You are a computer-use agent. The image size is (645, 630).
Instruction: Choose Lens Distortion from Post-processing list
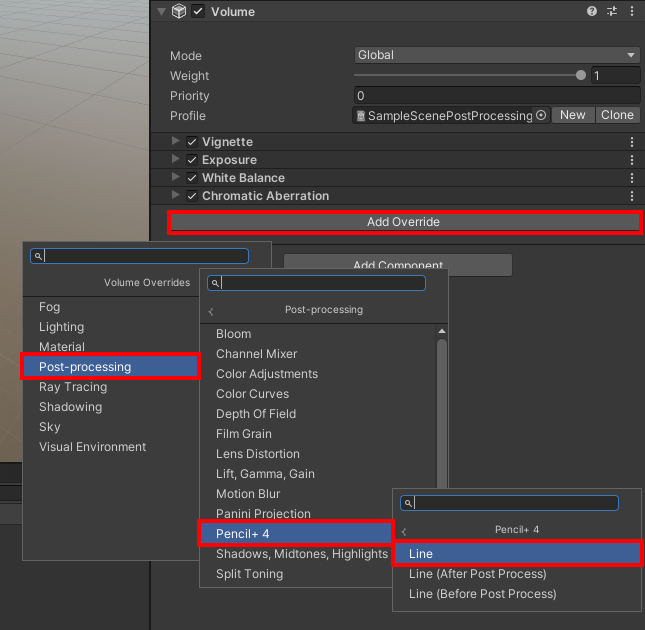[x=318, y=454]
